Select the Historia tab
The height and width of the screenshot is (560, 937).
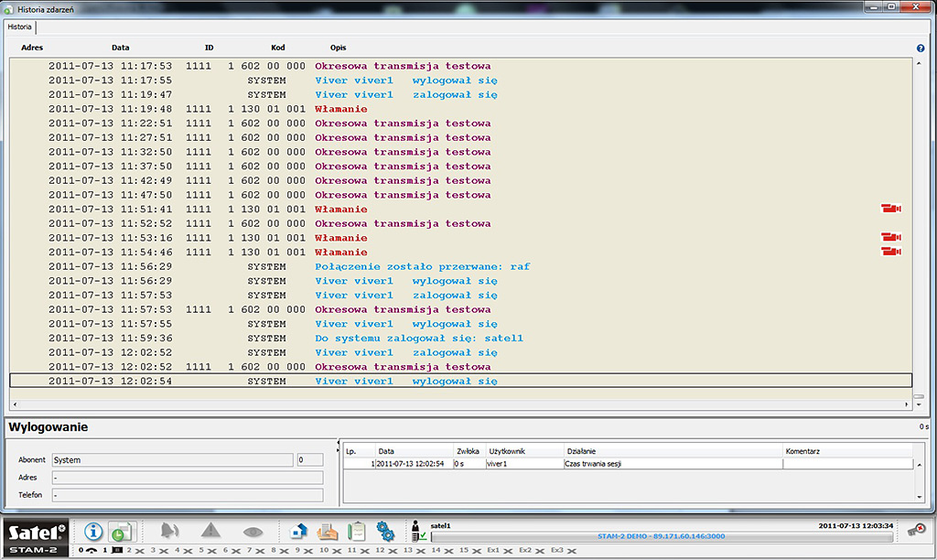click(x=19, y=27)
